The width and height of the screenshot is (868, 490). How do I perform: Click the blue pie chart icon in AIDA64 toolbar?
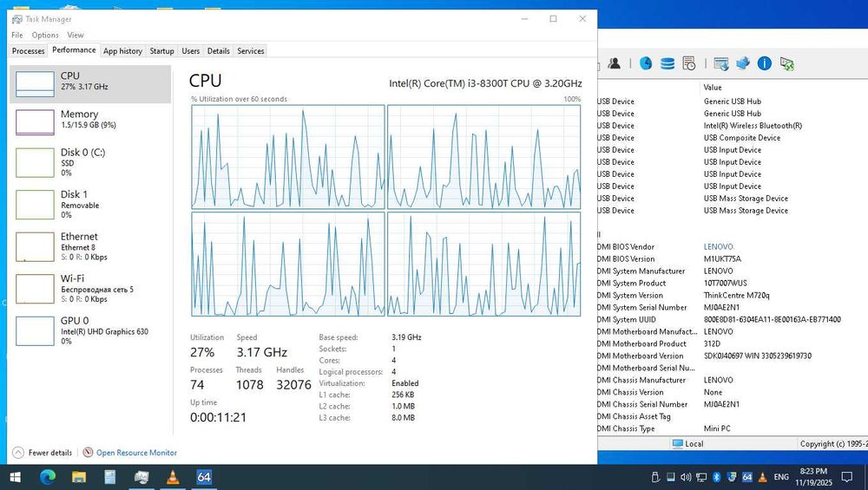click(x=646, y=63)
